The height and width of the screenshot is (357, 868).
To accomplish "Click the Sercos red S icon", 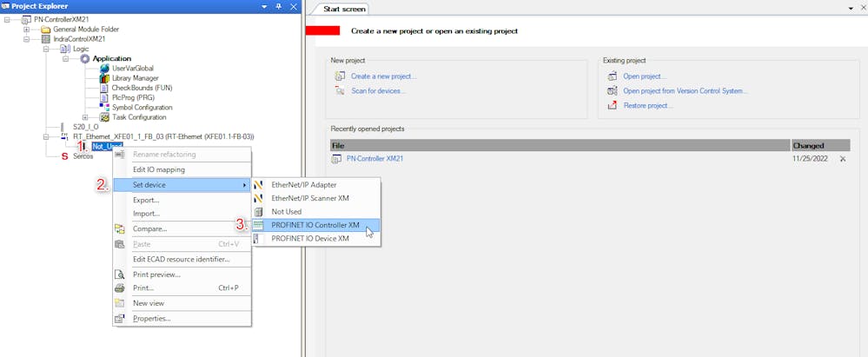I will pyautogui.click(x=65, y=156).
